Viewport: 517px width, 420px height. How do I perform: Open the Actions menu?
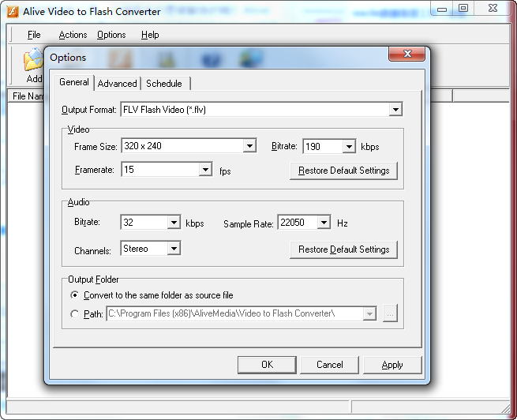coord(73,35)
